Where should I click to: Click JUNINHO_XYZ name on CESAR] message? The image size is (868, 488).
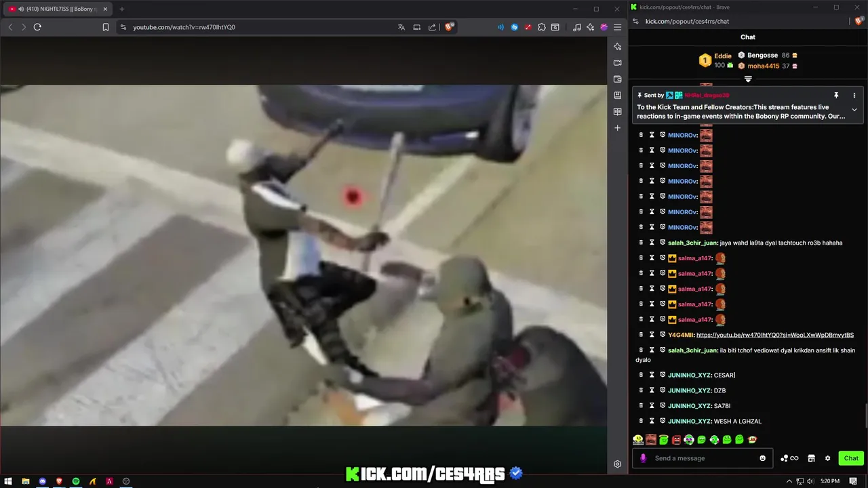[690, 375]
